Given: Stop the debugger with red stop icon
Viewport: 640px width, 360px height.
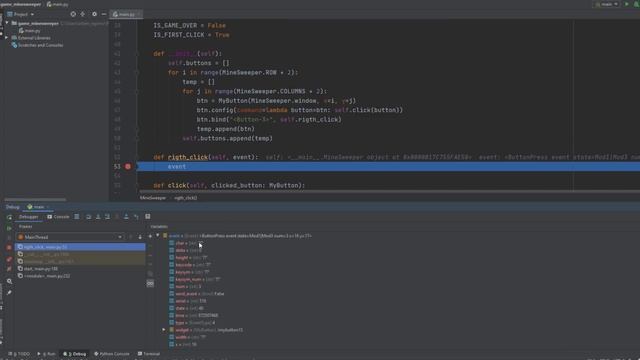Looking at the screenshot, I should tap(9, 248).
